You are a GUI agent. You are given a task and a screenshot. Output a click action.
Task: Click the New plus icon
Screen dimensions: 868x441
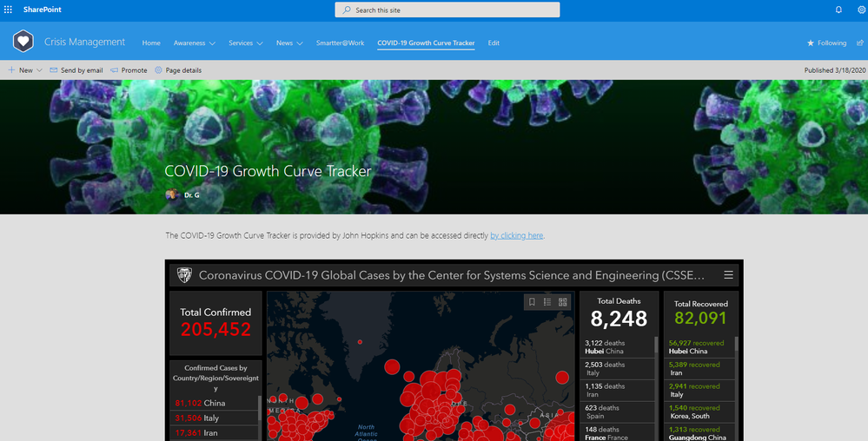[x=11, y=70]
